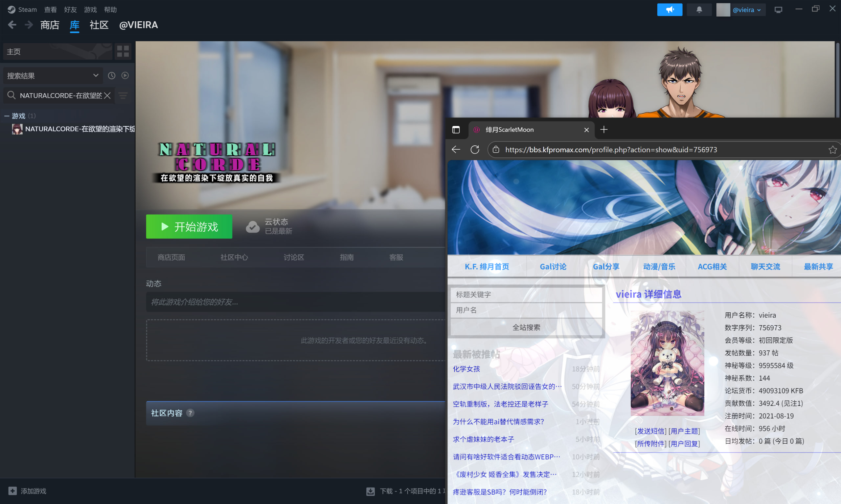The width and height of the screenshot is (841, 504).
Task: Sort library by recent with clock icon
Action: pyautogui.click(x=111, y=75)
